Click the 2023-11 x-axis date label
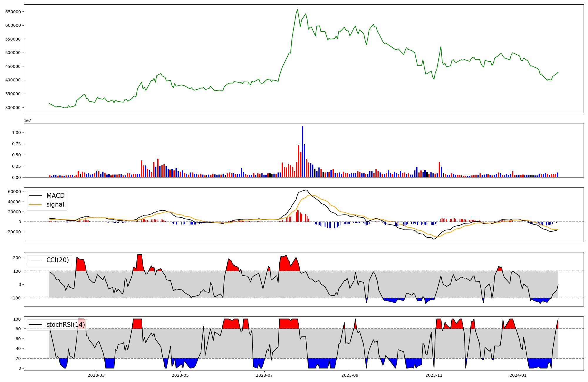Image resolution: width=588 pixels, height=382 pixels. [x=434, y=375]
